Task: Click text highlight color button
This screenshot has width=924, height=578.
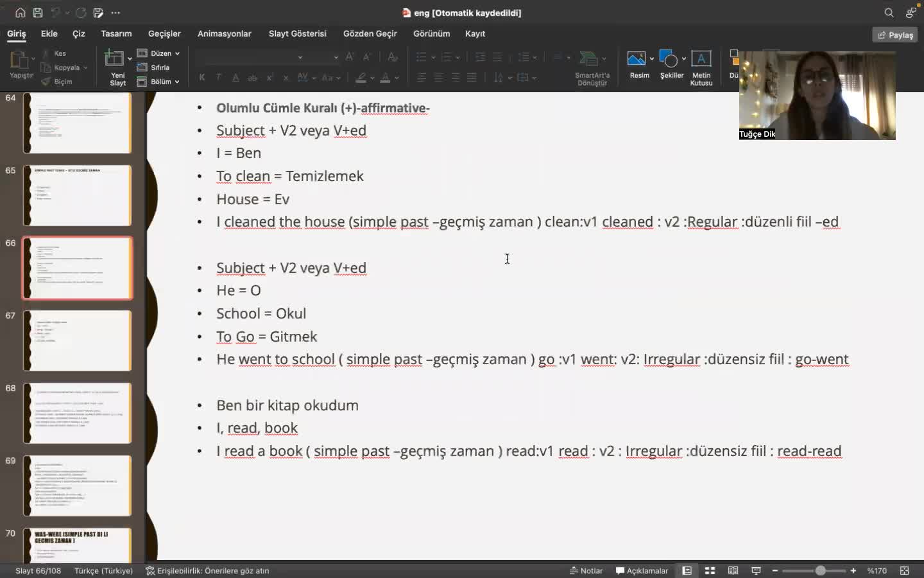Action: [361, 78]
